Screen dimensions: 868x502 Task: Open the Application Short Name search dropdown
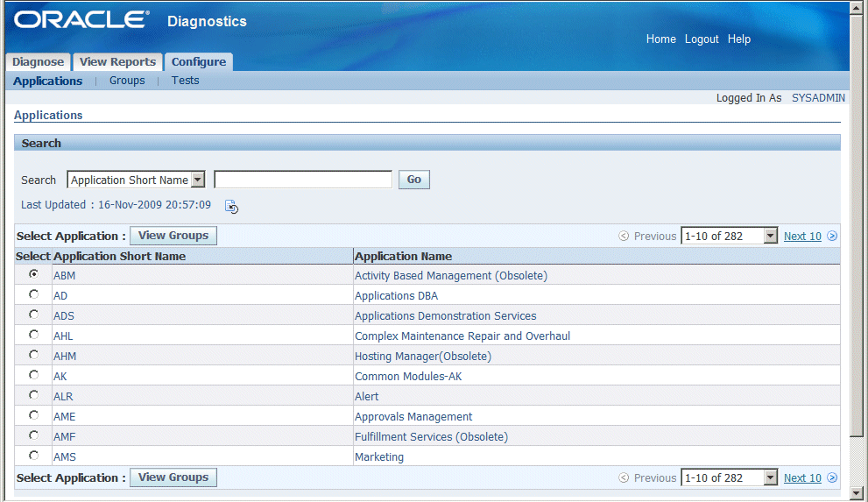pos(136,180)
